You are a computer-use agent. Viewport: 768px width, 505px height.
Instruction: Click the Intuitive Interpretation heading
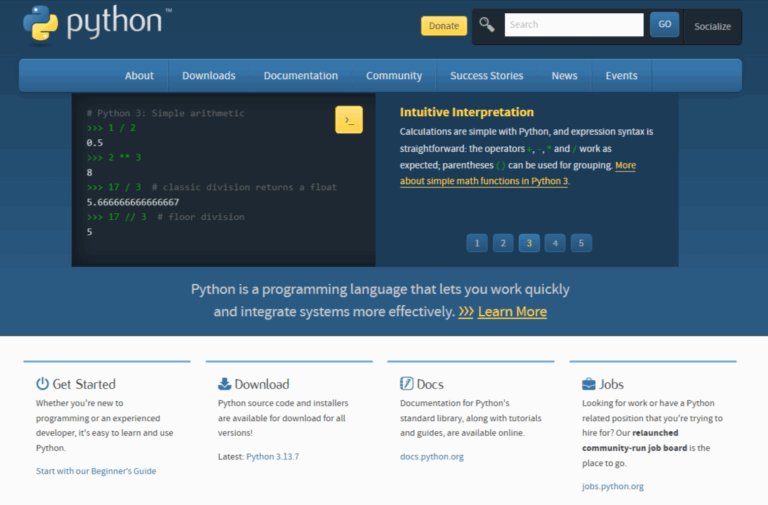pyautogui.click(x=467, y=112)
